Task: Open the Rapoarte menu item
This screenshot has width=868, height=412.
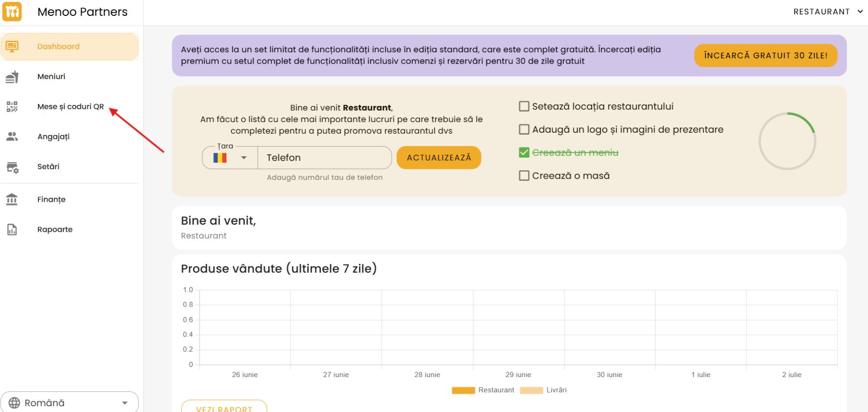Action: click(x=55, y=229)
